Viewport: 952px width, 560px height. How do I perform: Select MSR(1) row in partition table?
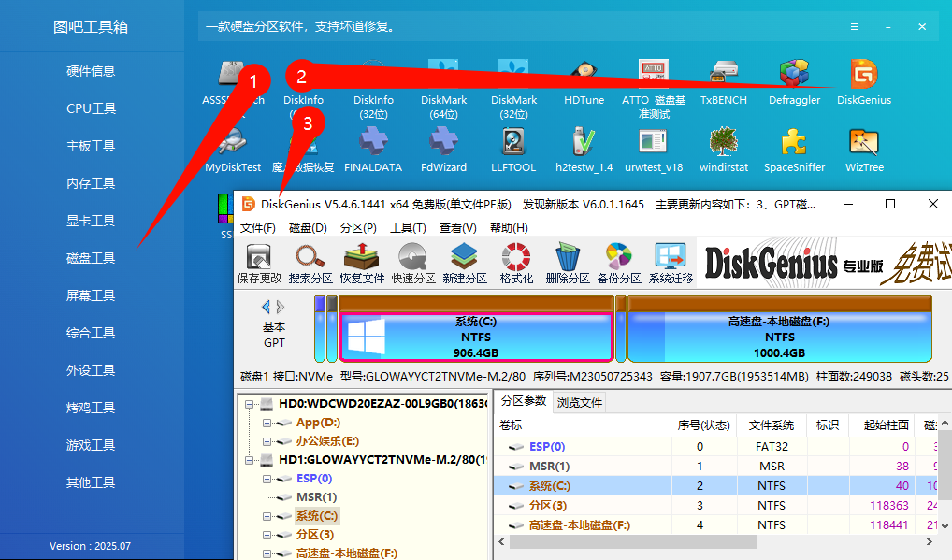click(x=716, y=466)
